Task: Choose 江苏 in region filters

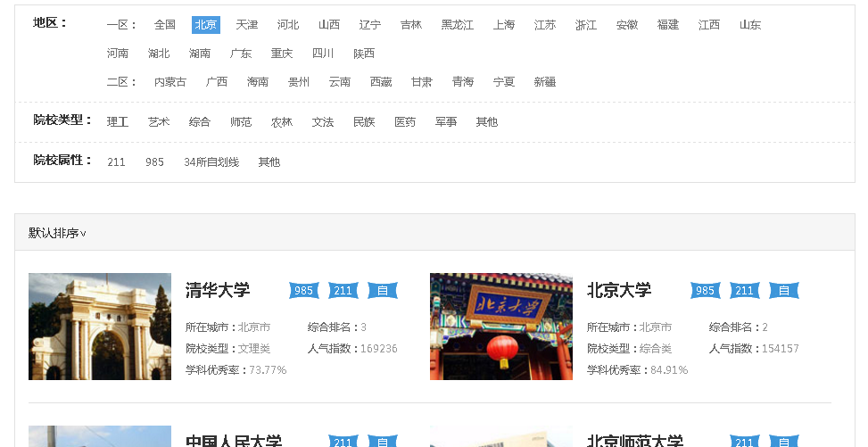Action: pos(545,25)
